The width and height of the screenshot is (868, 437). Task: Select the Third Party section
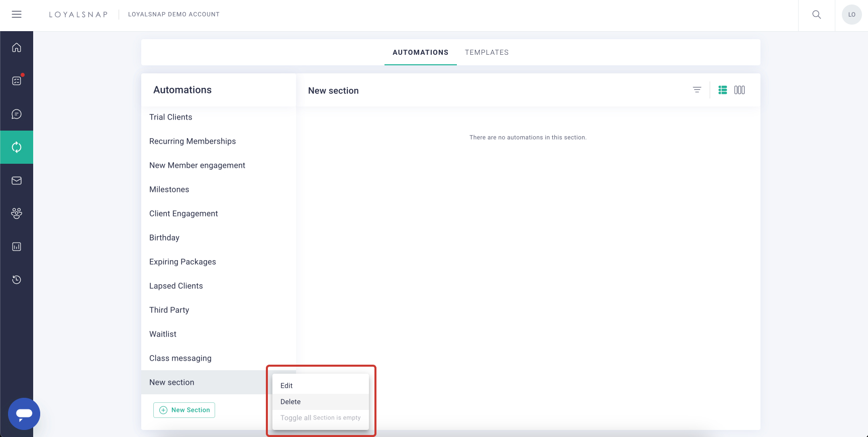pos(219,310)
